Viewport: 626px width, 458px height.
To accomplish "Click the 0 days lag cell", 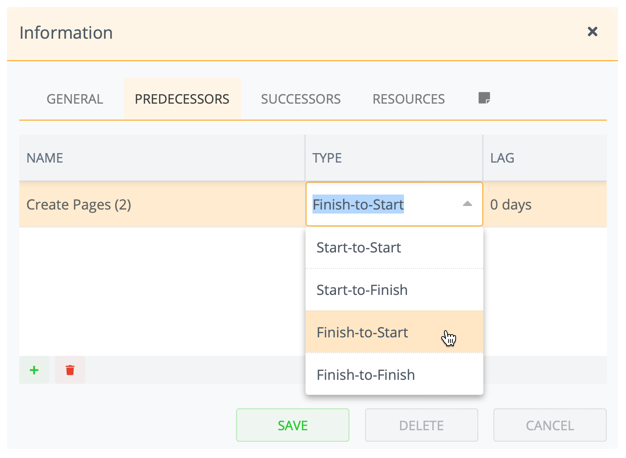I will pyautogui.click(x=543, y=204).
